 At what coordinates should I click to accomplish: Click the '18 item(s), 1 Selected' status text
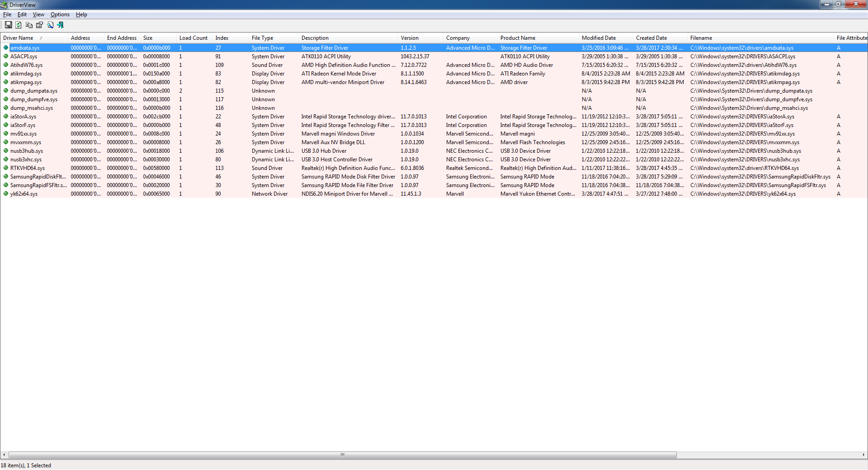pyautogui.click(x=26, y=465)
